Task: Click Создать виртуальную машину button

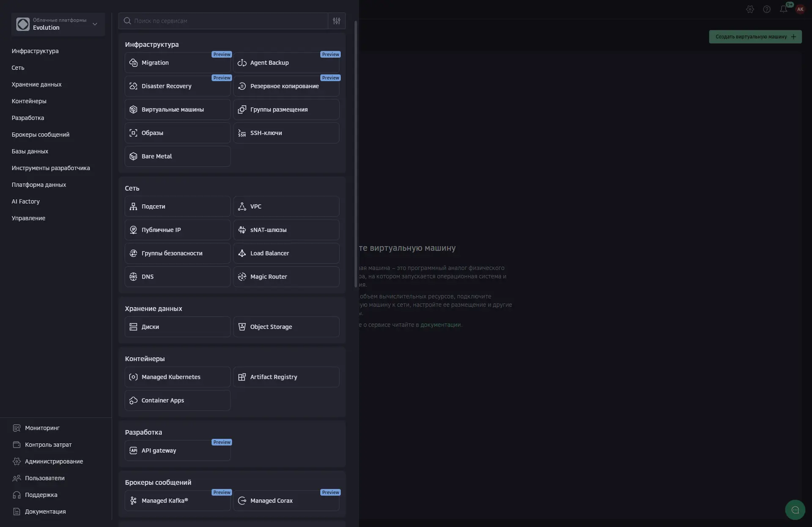Action: click(755, 37)
